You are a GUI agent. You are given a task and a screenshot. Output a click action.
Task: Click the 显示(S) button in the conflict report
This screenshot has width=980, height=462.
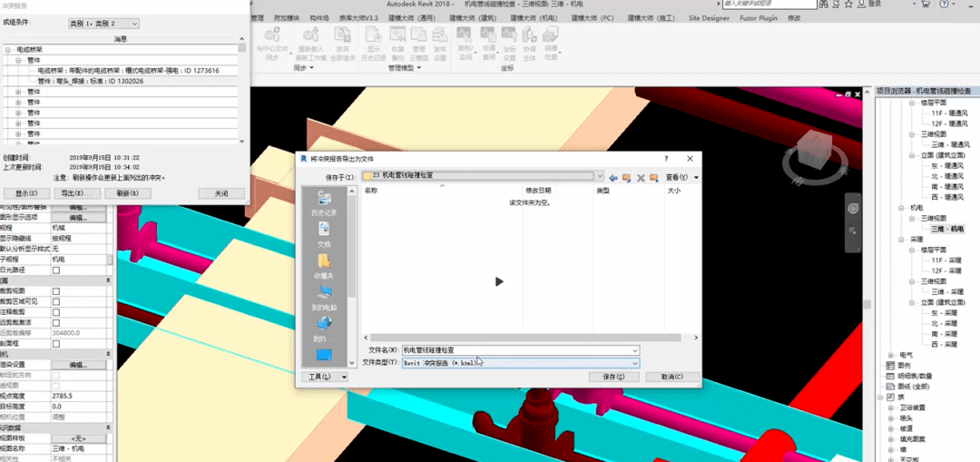tap(27, 193)
